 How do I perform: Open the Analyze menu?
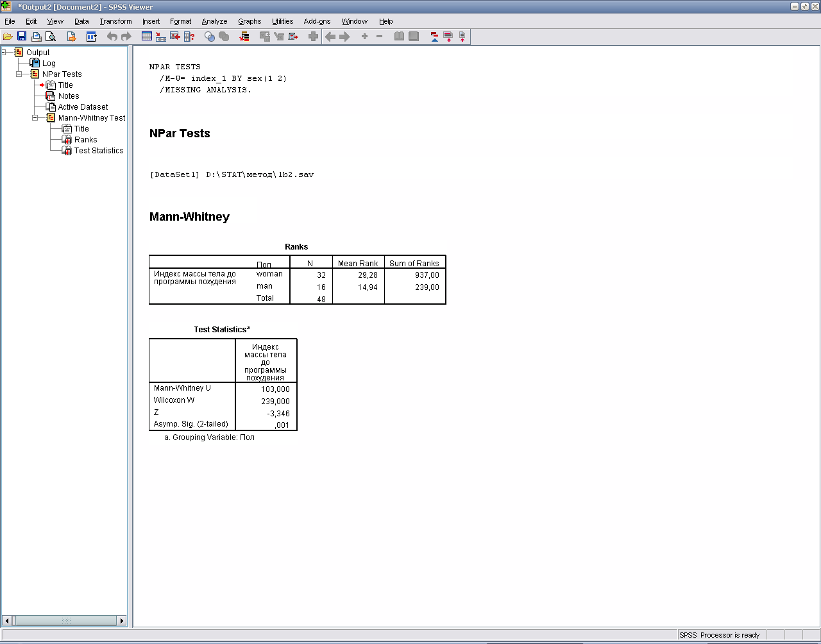tap(215, 21)
